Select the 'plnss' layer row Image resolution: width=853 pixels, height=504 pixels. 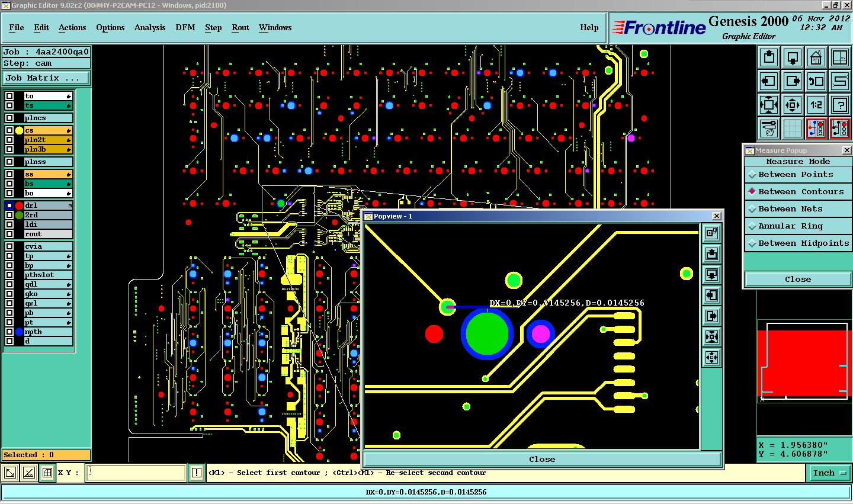[48, 162]
